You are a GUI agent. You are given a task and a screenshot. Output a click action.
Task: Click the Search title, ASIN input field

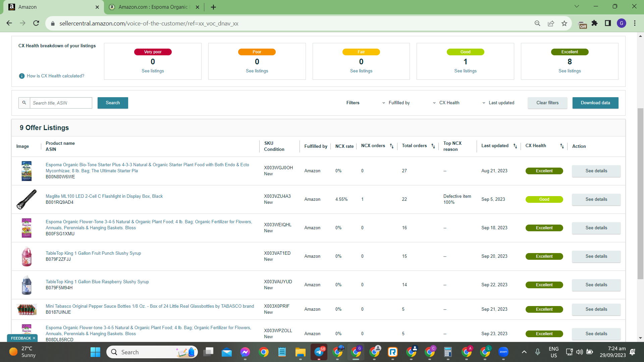point(61,103)
